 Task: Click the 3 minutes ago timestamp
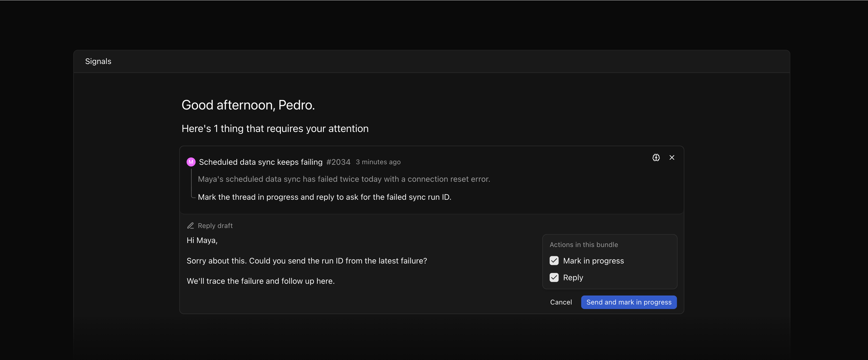(x=378, y=162)
